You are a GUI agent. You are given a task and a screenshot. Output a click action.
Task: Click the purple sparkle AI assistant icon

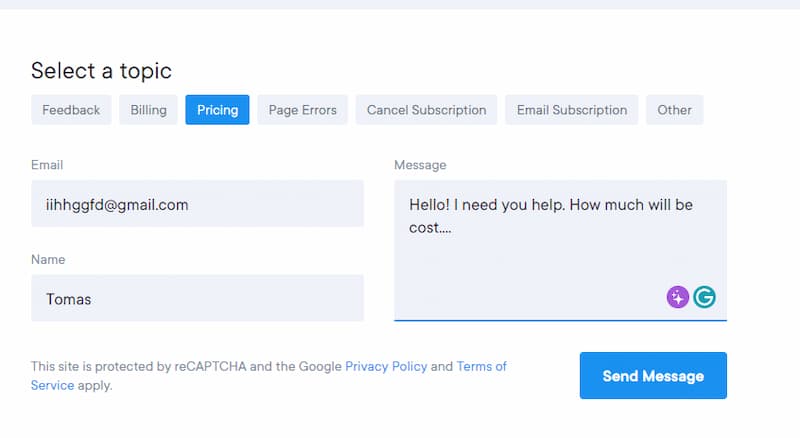678,297
